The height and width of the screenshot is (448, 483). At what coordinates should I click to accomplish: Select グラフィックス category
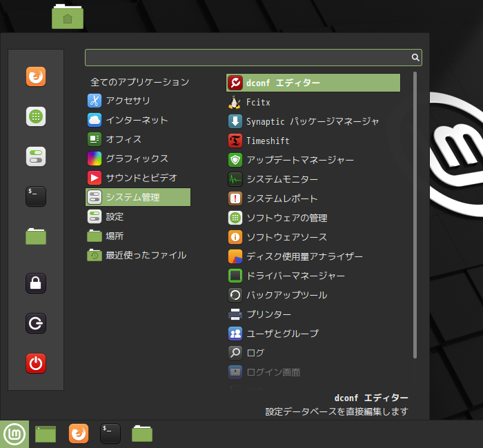click(138, 159)
